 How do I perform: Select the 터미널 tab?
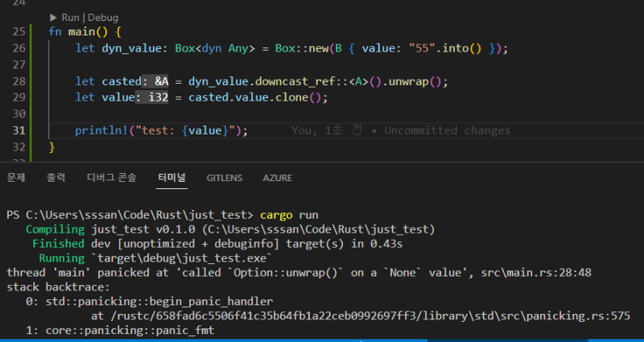click(x=171, y=177)
